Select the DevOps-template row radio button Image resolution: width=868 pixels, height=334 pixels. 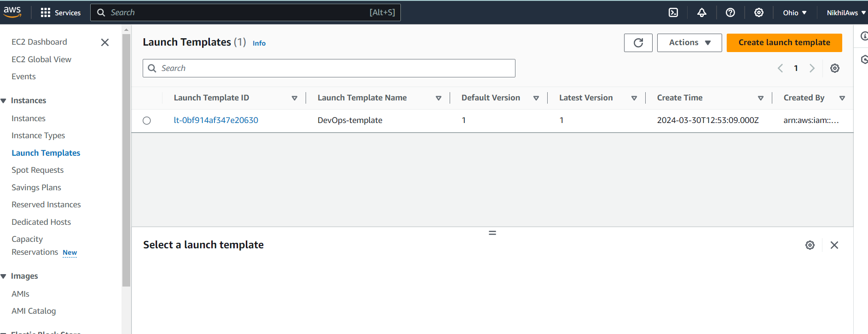click(147, 121)
